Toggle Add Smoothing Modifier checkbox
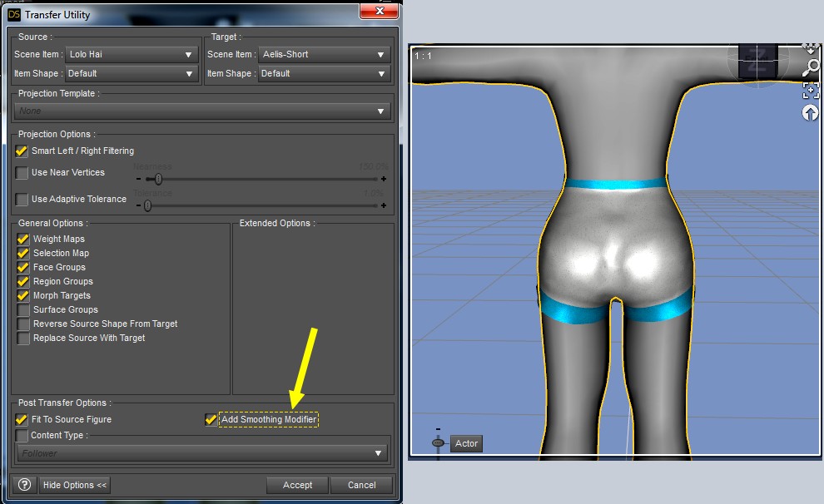This screenshot has height=504, width=824. click(211, 419)
